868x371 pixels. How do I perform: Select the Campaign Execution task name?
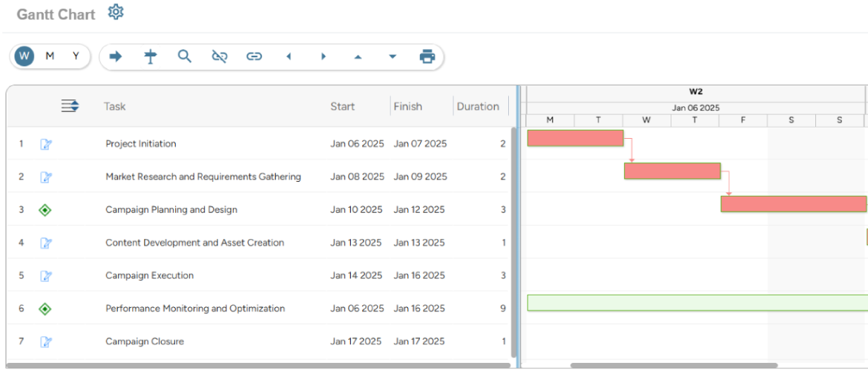[x=149, y=275]
